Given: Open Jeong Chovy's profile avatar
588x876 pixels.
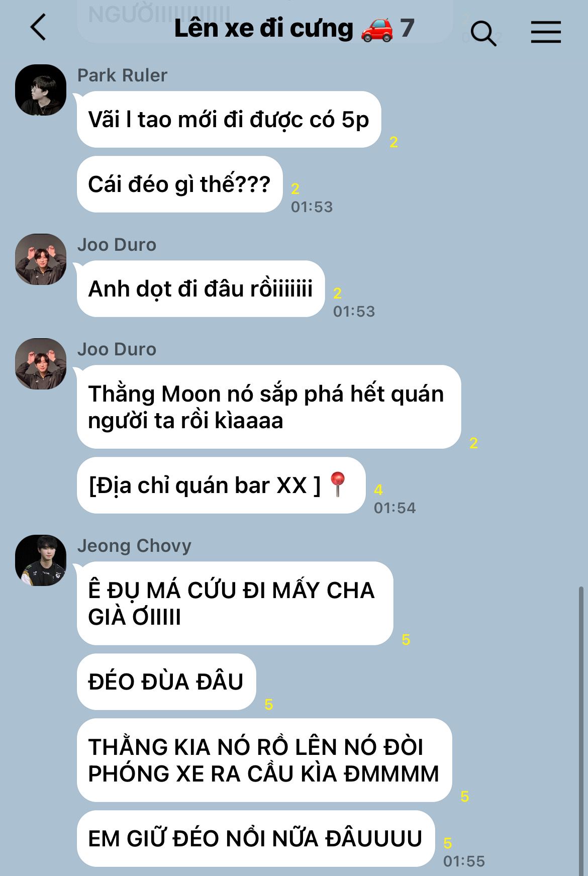Looking at the screenshot, I should tap(41, 560).
